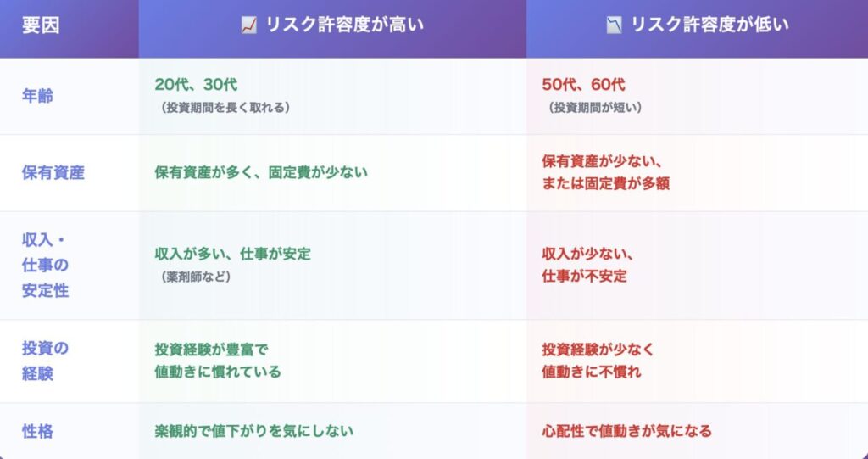Click the text 収入が少ない、仕事が不安定
The image size is (868, 459).
(x=587, y=265)
